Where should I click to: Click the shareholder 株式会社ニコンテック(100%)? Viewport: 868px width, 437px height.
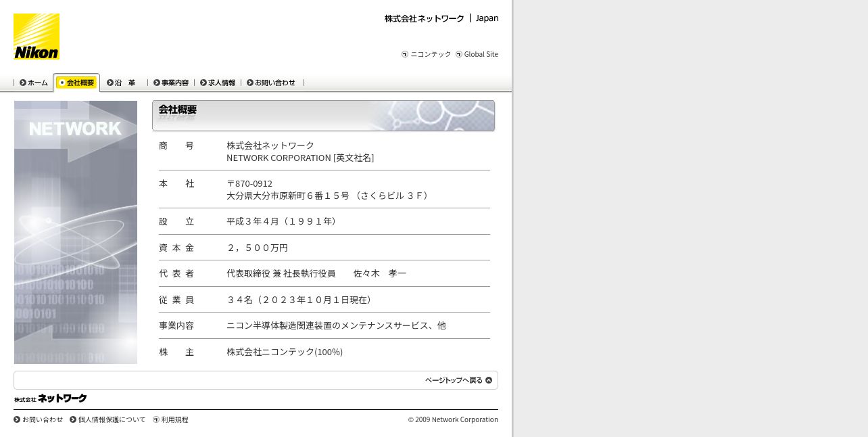pyautogui.click(x=285, y=352)
